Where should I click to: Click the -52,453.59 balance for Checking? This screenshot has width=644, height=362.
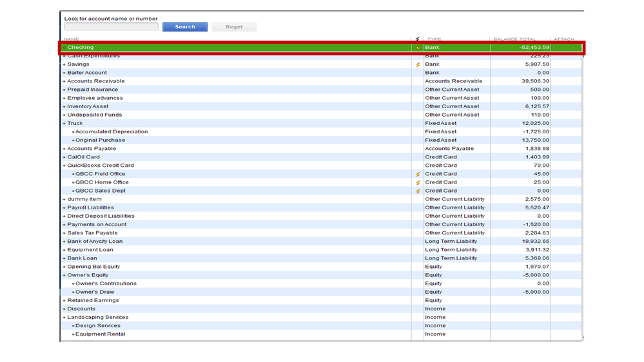[x=534, y=48]
